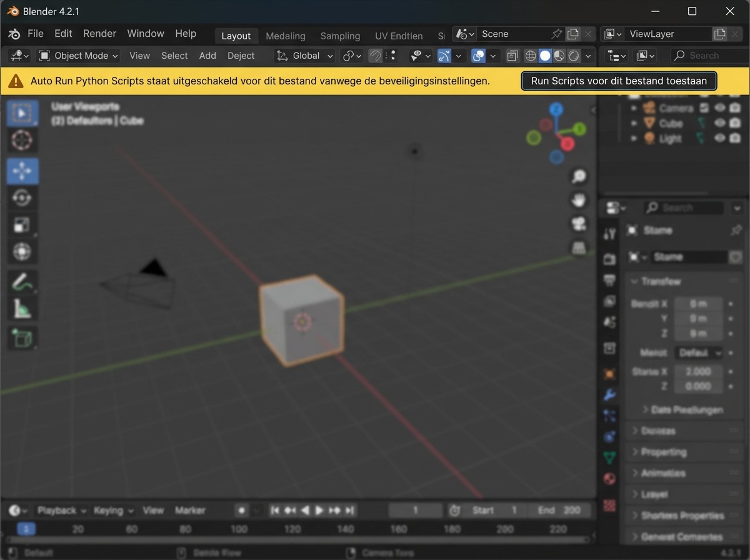Activate the 3D Cursor tool
The image size is (750, 560).
(x=22, y=141)
